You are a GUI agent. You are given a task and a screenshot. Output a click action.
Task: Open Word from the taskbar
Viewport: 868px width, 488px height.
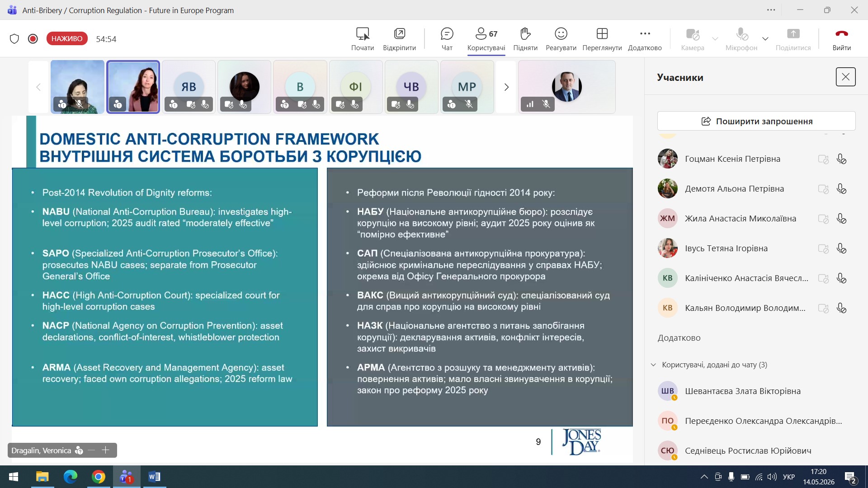pyautogui.click(x=154, y=477)
